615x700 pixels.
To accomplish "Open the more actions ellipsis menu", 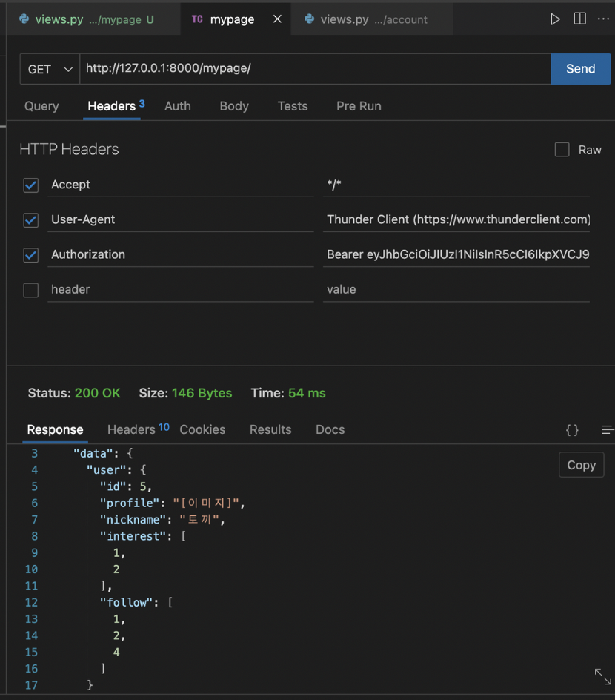I will [603, 19].
